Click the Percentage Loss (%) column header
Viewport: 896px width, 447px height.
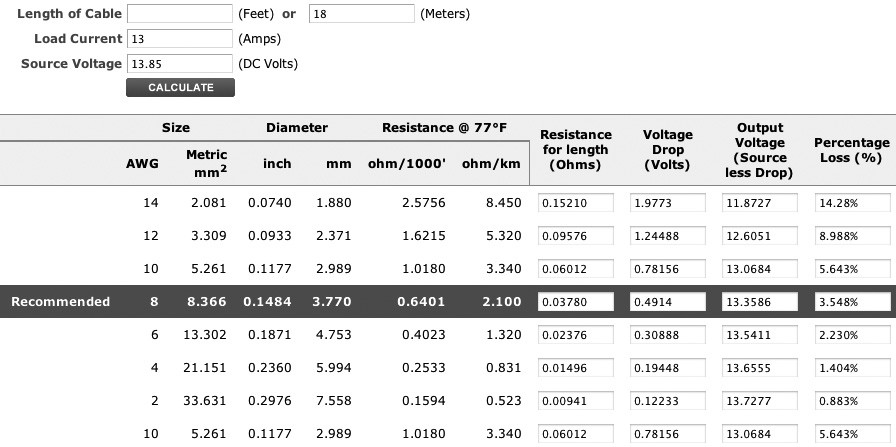[851, 150]
